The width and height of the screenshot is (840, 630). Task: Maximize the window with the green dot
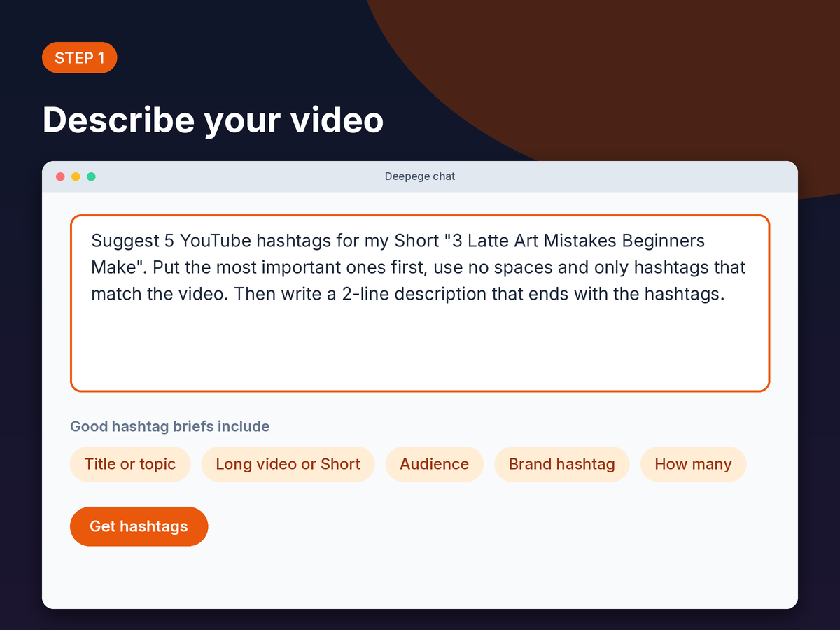[x=91, y=176]
